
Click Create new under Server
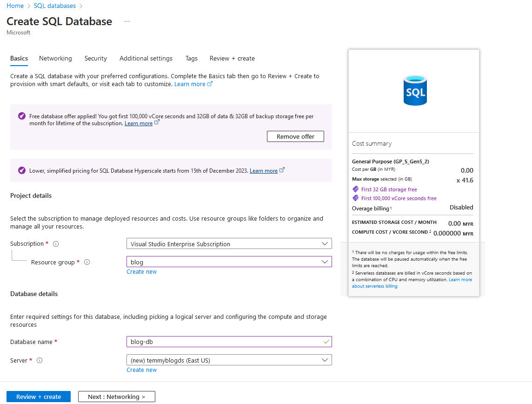point(141,370)
